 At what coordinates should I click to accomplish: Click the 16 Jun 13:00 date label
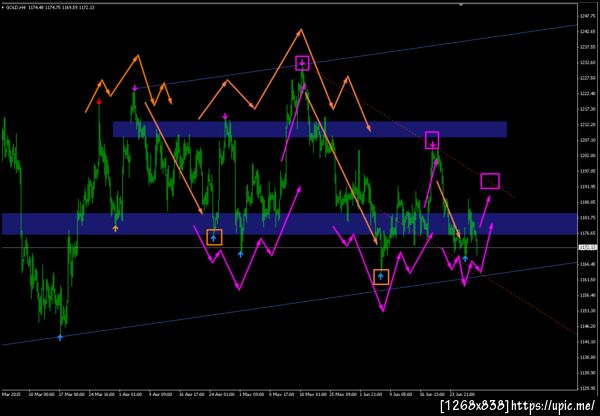[432, 394]
